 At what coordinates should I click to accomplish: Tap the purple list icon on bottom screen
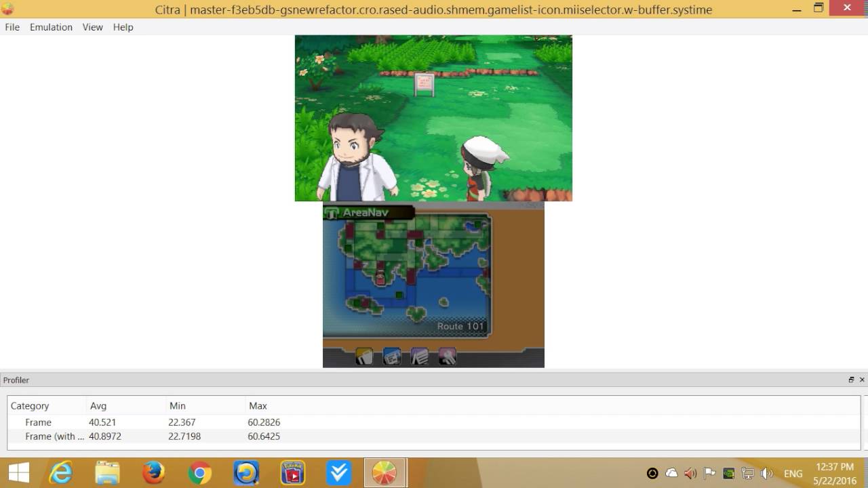point(420,357)
